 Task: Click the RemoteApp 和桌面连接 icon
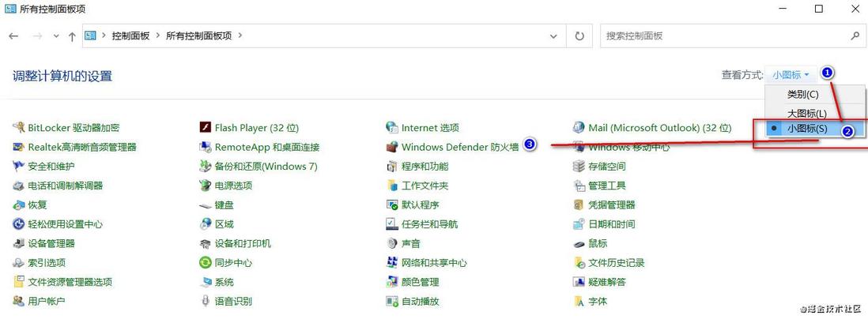[206, 147]
